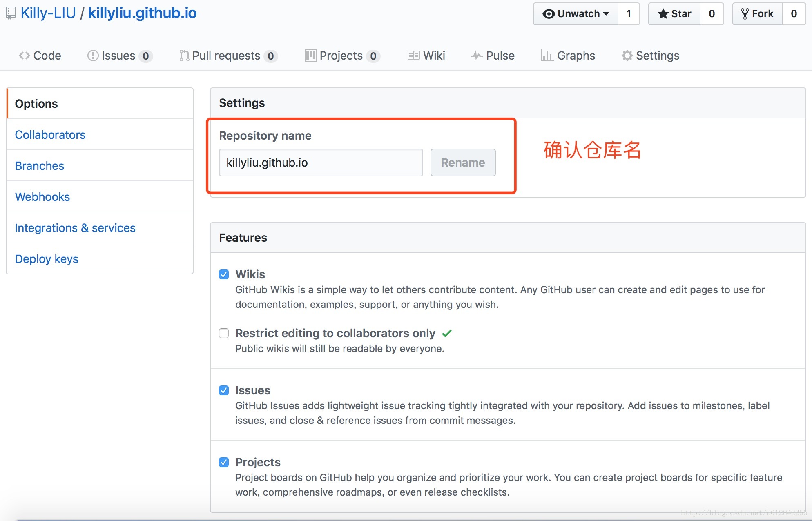
Task: Switch to the Code tab
Action: point(40,56)
